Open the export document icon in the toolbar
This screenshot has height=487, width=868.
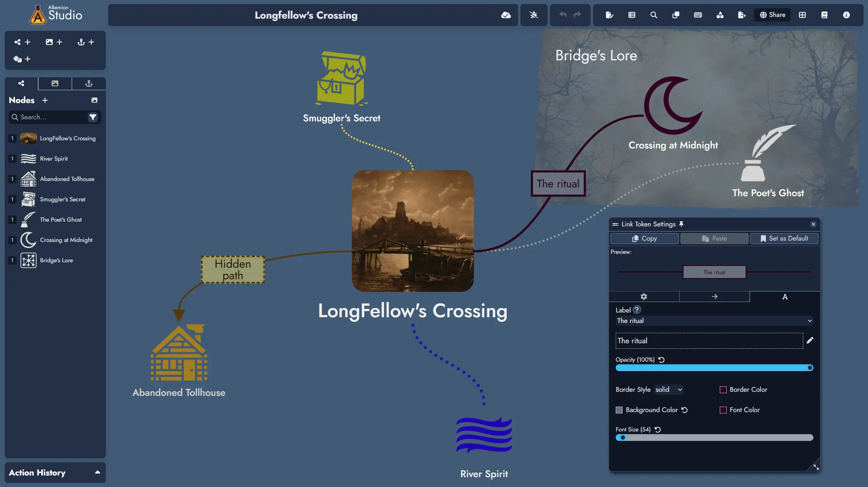tap(742, 15)
